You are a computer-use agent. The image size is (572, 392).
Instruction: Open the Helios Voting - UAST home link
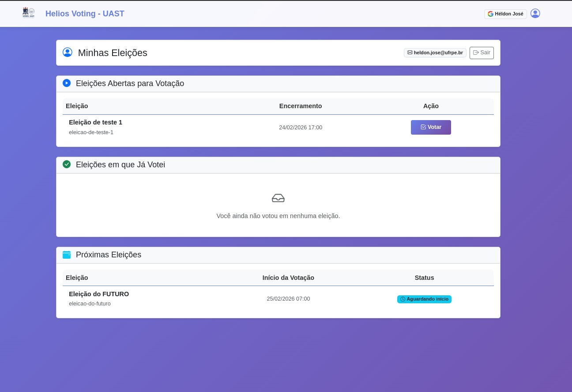85,14
